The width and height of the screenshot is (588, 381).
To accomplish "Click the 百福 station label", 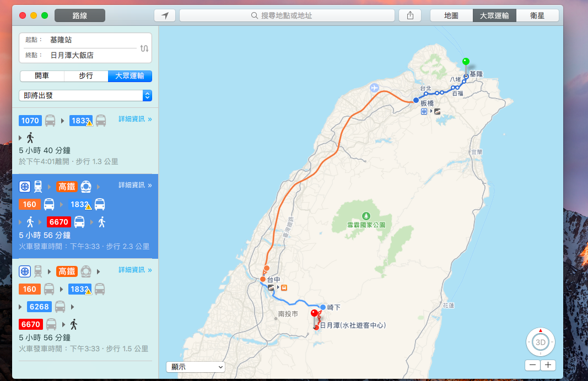I will (457, 93).
